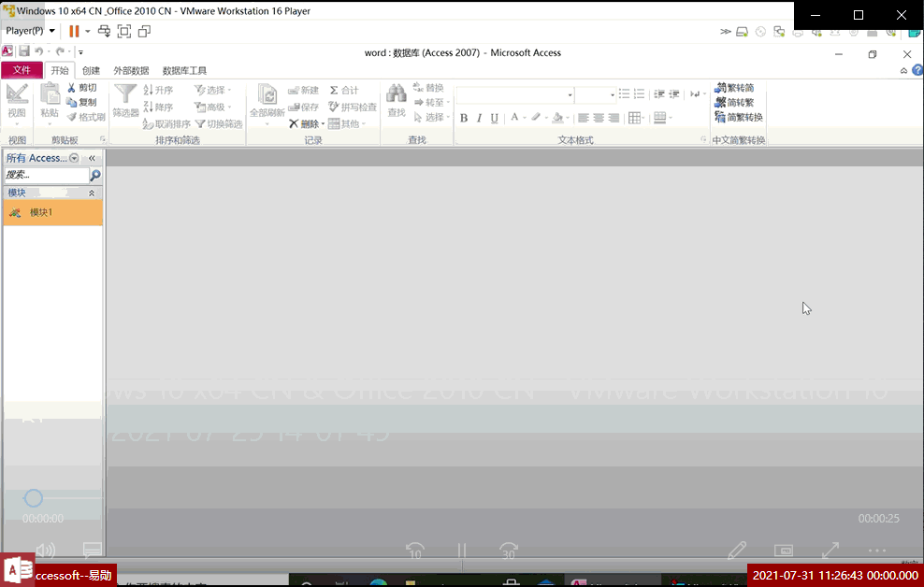Center align text
Viewport: 924px width, 587px height.
(599, 118)
